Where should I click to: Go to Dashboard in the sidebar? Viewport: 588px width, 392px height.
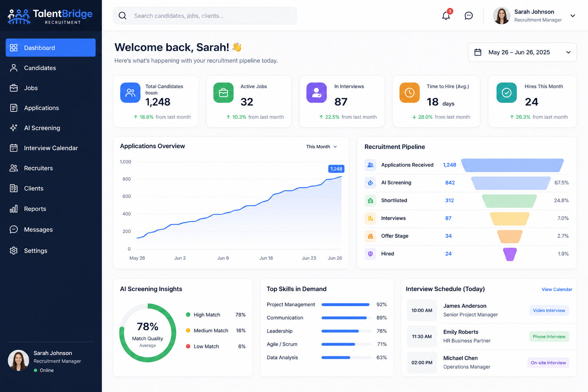51,47
